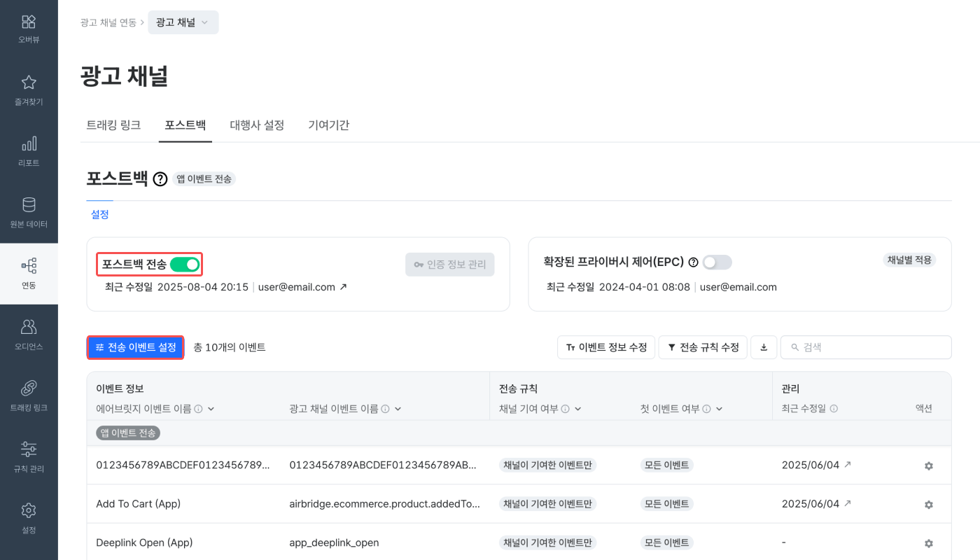
Task: Turn off the 포스트백 전송 toggle
Action: 185,264
